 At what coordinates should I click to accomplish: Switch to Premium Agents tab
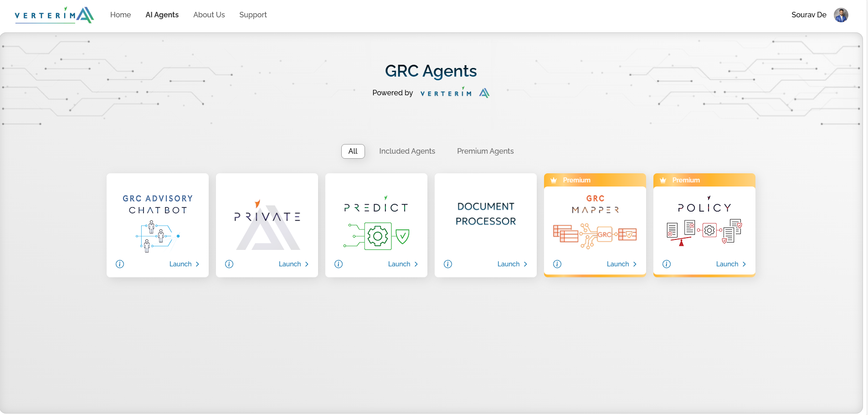coord(485,151)
